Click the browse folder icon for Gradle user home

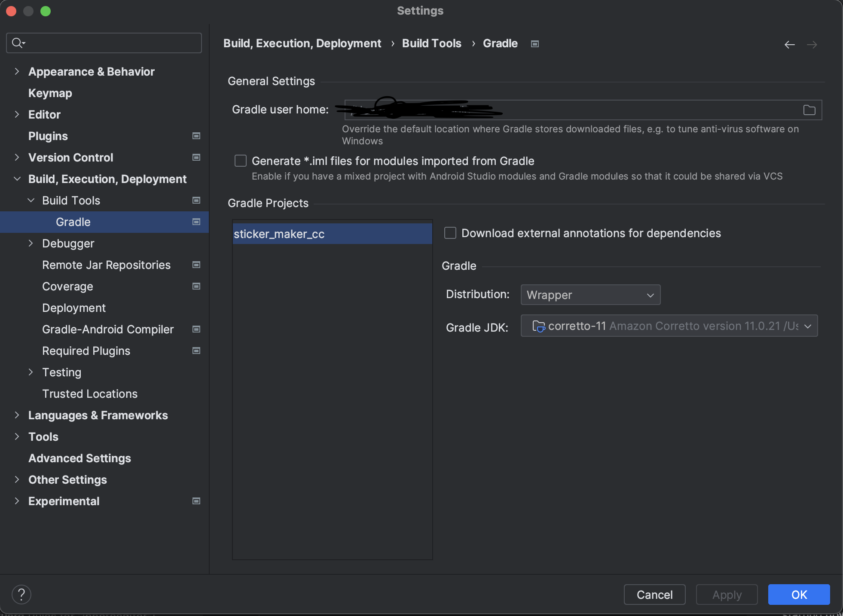[809, 110]
